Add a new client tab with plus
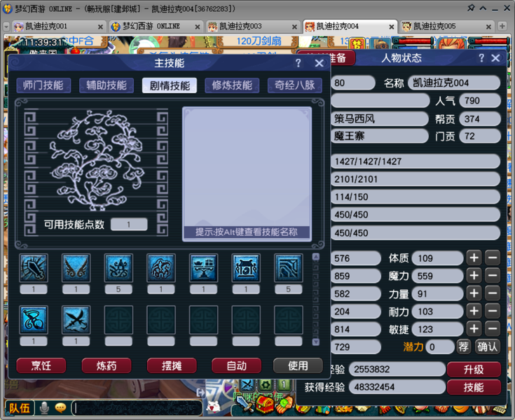This screenshot has width=515, height=420. [x=502, y=26]
